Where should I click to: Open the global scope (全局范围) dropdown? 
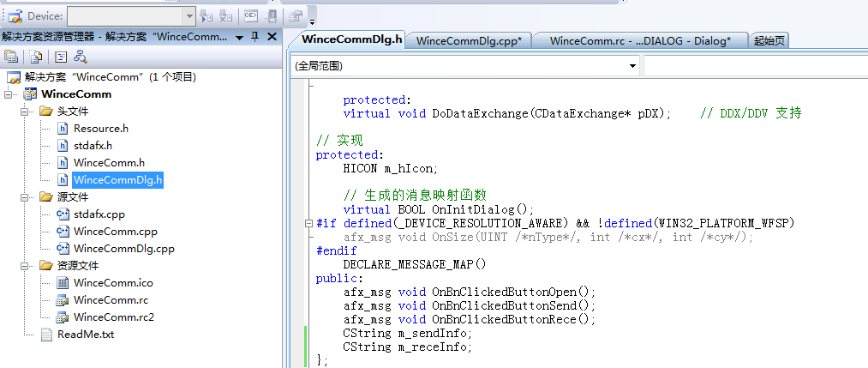pos(632,65)
